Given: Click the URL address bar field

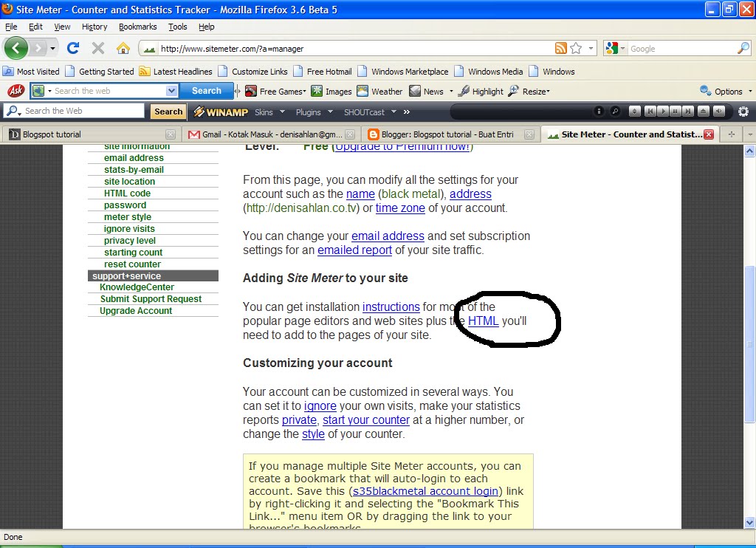Looking at the screenshot, I should tap(356, 48).
